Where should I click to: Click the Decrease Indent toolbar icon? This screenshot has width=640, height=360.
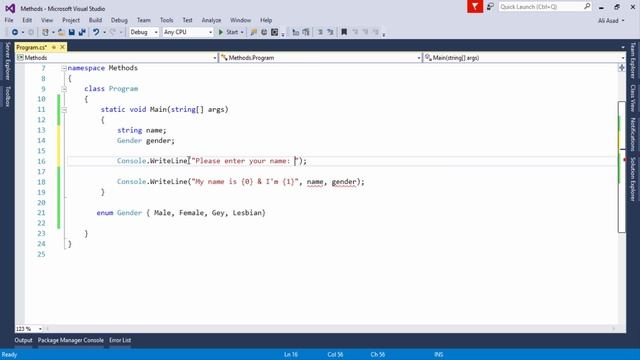[x=296, y=32]
